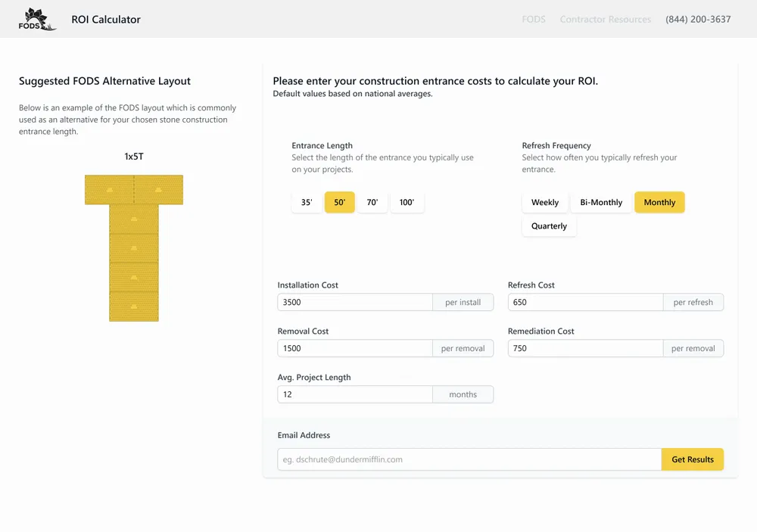Choose Bi-Monthly refresh frequency
Viewport: 757px width, 532px height.
tap(601, 202)
